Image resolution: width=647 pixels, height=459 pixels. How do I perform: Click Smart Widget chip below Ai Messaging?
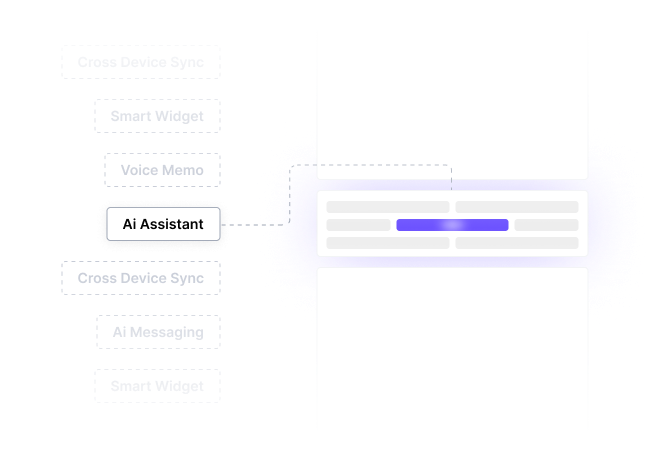pyautogui.click(x=157, y=386)
